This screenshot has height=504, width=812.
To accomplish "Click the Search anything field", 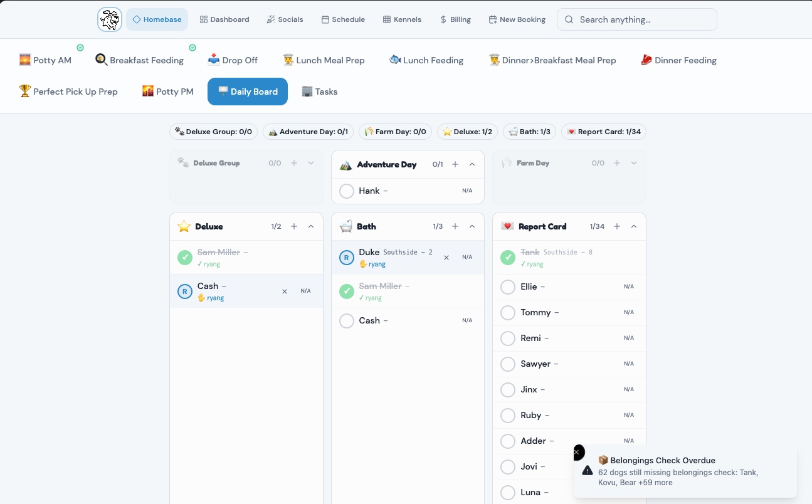I will pyautogui.click(x=637, y=19).
